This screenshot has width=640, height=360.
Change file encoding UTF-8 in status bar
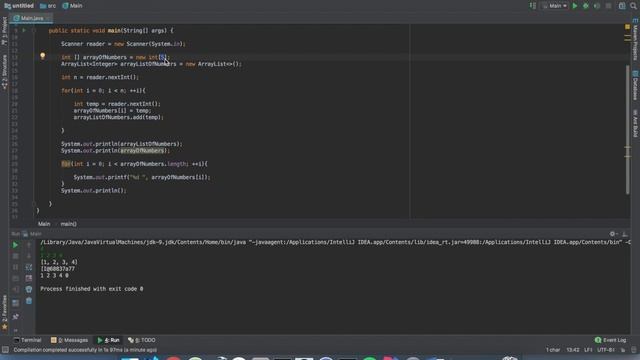point(606,350)
